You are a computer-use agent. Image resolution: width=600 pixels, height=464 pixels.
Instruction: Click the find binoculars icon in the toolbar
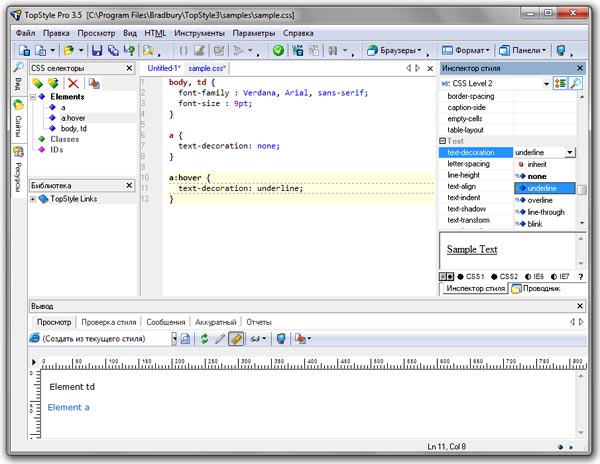[x=333, y=50]
